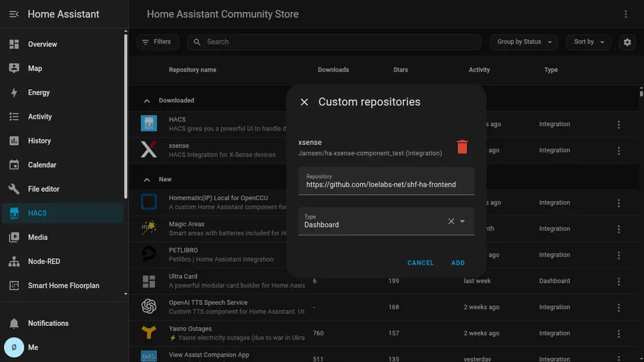Open the Map page in sidebar
Screen dimensions: 644x362
pyautogui.click(x=62, y=68)
